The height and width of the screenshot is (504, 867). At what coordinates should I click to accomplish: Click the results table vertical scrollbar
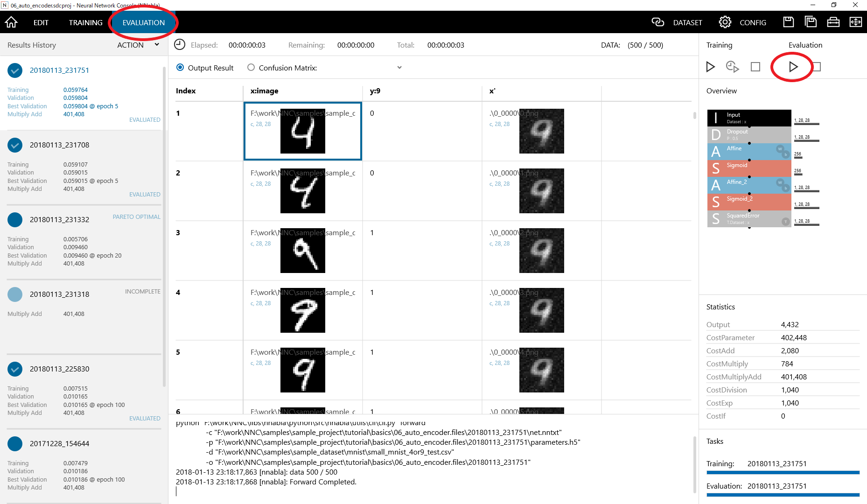694,116
